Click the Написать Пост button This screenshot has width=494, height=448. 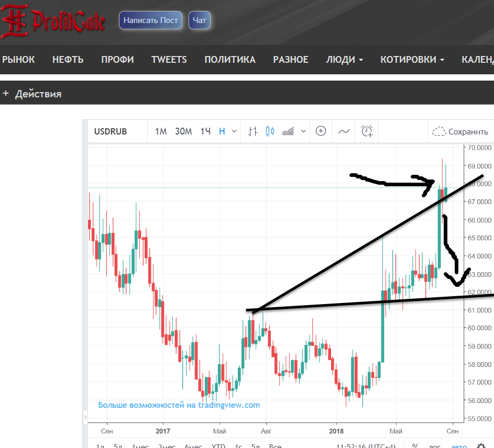(x=150, y=20)
